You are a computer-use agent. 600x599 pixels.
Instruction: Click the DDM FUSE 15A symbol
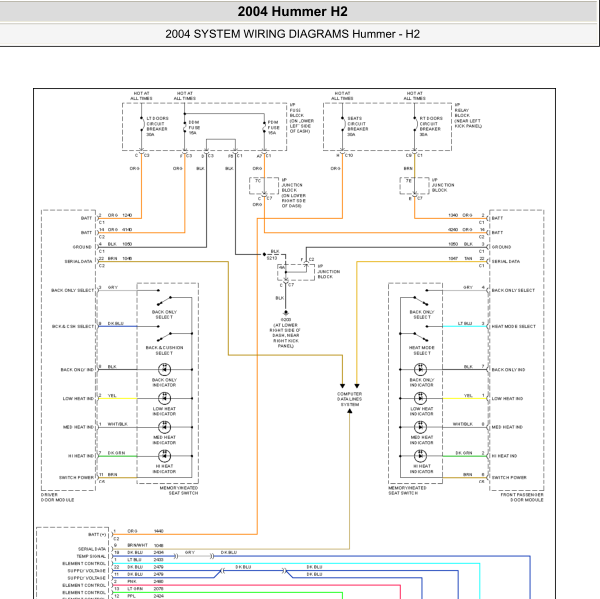click(x=185, y=127)
